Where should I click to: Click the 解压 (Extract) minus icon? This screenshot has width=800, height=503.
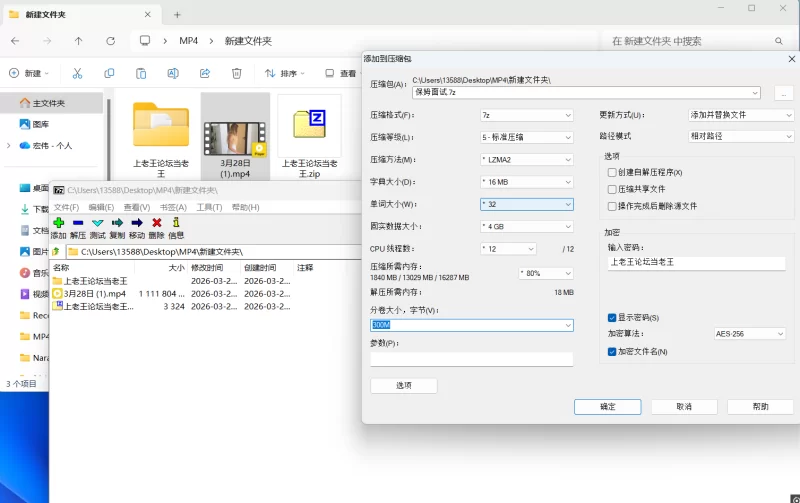tap(78, 223)
